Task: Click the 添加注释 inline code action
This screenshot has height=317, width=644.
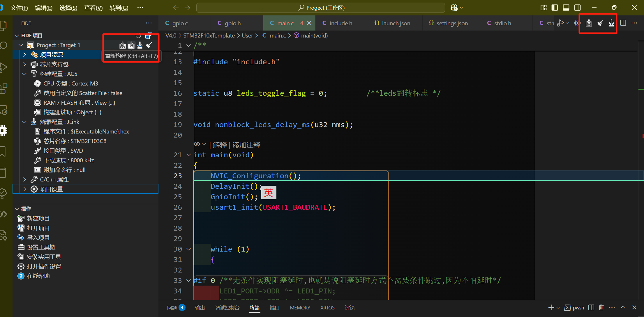Action: [246, 145]
